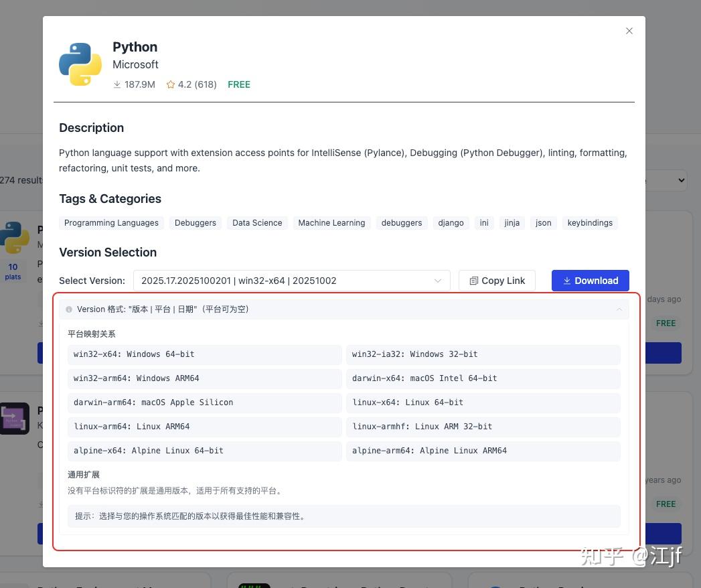Select the json tag
The height and width of the screenshot is (588, 701).
tap(543, 223)
